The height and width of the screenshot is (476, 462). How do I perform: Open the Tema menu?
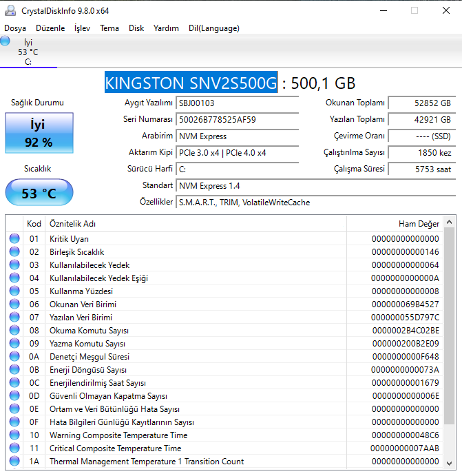click(109, 28)
